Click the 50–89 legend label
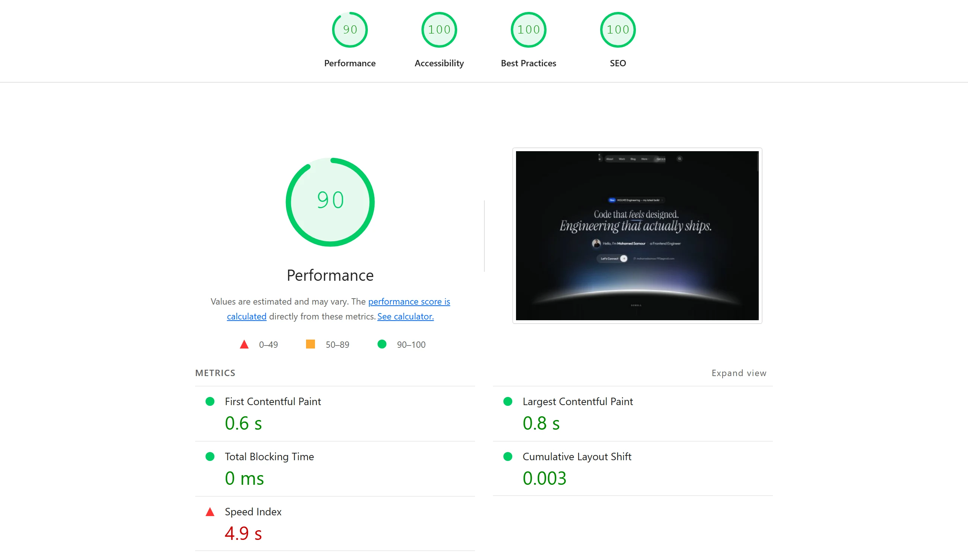The width and height of the screenshot is (968, 560). tap(337, 345)
